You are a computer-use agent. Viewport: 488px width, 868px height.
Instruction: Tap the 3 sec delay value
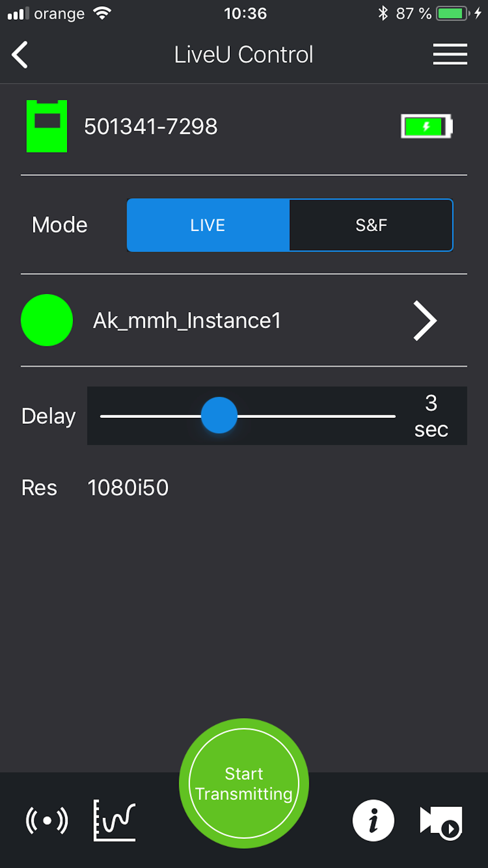(x=431, y=416)
